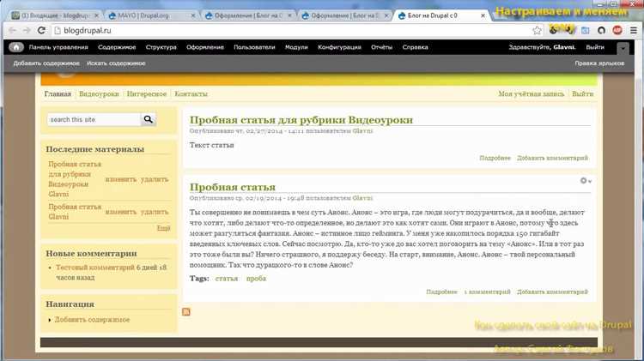The width and height of the screenshot is (644, 361).
Task: Open the Пробная статья article title
Action: [x=233, y=187]
